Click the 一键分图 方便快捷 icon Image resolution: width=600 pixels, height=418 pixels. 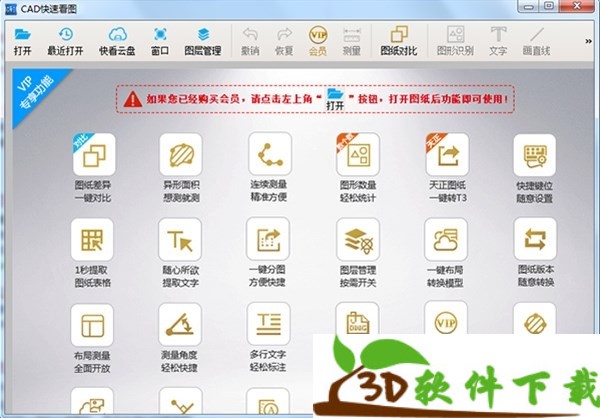coord(268,239)
